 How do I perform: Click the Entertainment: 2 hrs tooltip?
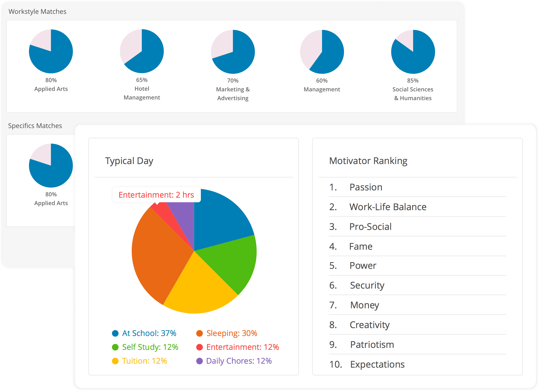pyautogui.click(x=156, y=195)
